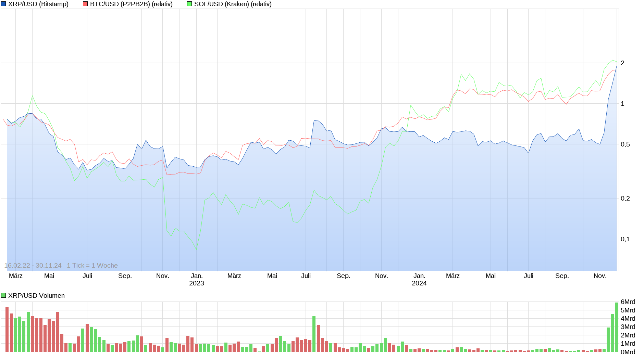
Task: Select the 'XRP/USD (Bitstamp)' legend label
Action: tap(38, 4)
